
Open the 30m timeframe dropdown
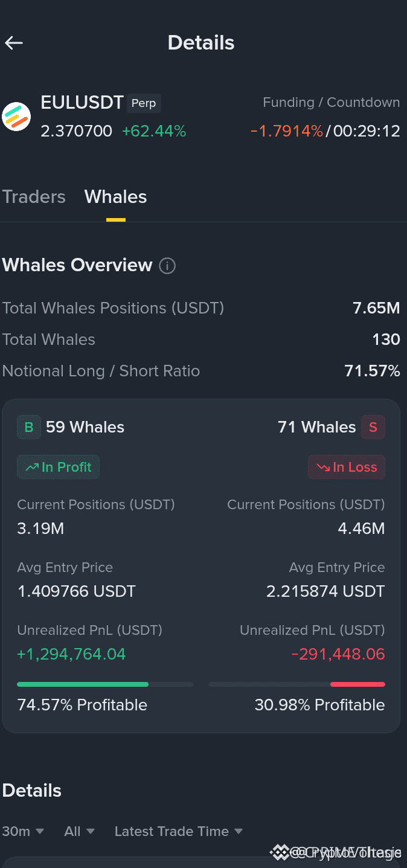point(23,831)
